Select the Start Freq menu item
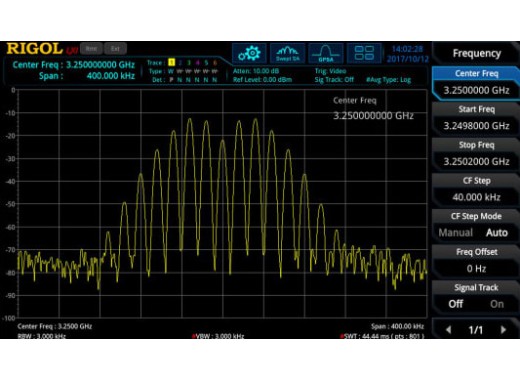The height and width of the screenshot is (380, 520). coord(476,118)
